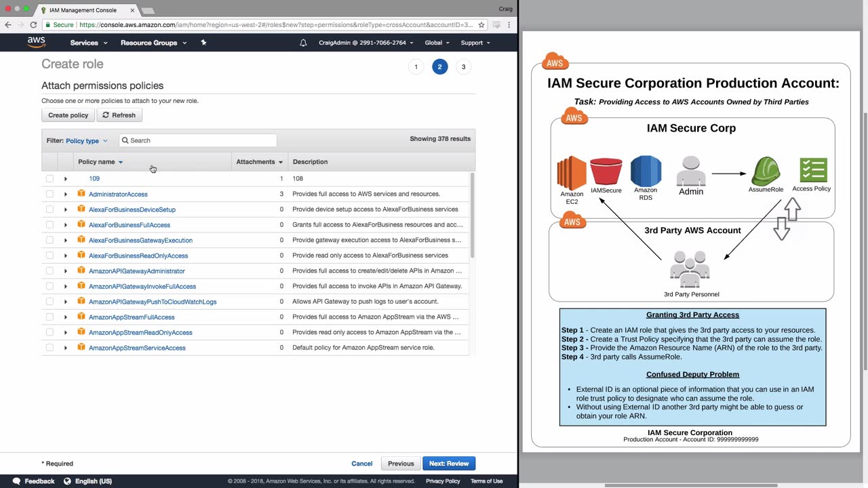Click the Refresh button

(119, 115)
